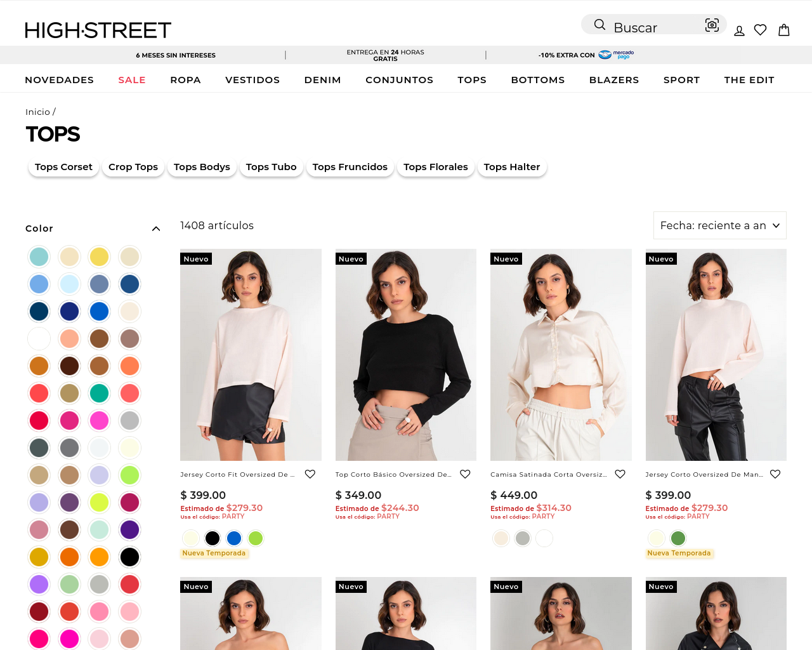The image size is (812, 650).
Task: Open the TOPS menu item
Action: pyautogui.click(x=472, y=80)
